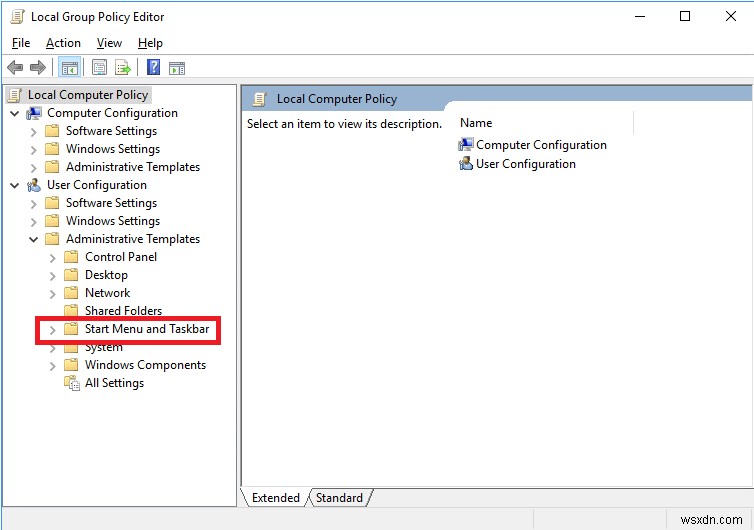
Task: Select User Configuration text in right pane
Action: pyautogui.click(x=526, y=164)
